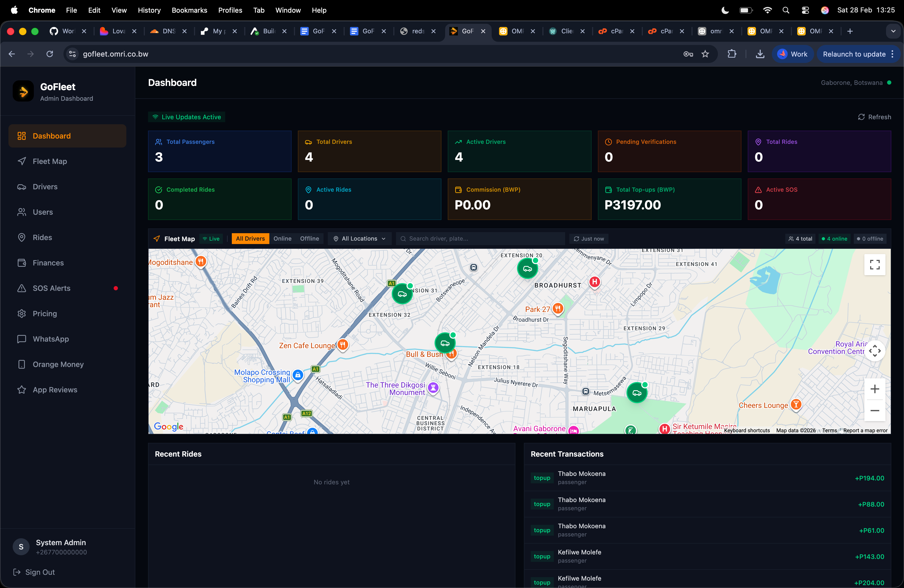Open the Rides sidebar page
The image size is (904, 588).
[x=67, y=237]
